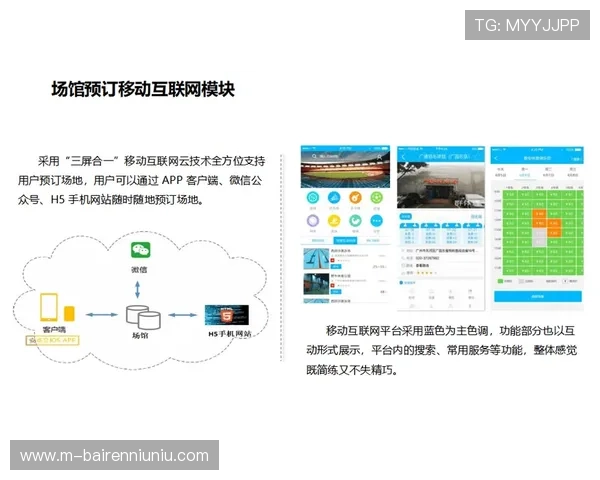This screenshot has height=480, width=600.
Task: Click the yellow mobile client phone icon
Action: [50, 307]
